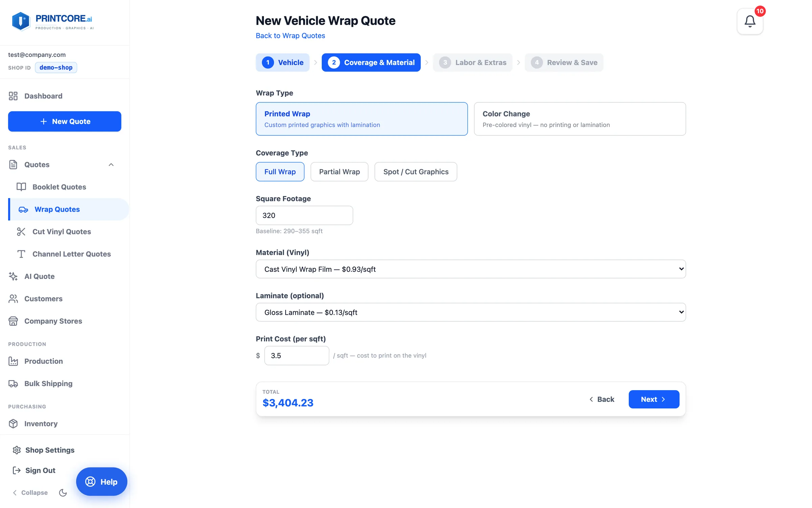Follow the Back to Wrap Quotes link
This screenshot has width=812, height=508.
click(290, 36)
